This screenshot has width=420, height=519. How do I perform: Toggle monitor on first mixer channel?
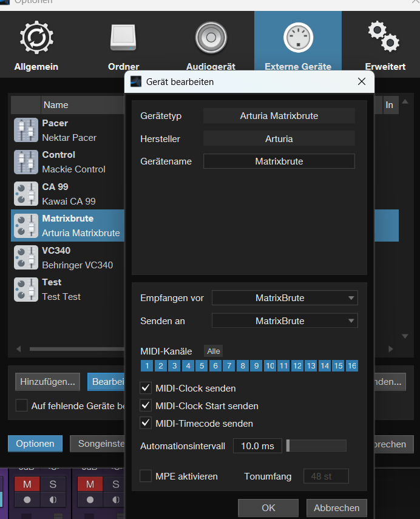[x=53, y=500]
